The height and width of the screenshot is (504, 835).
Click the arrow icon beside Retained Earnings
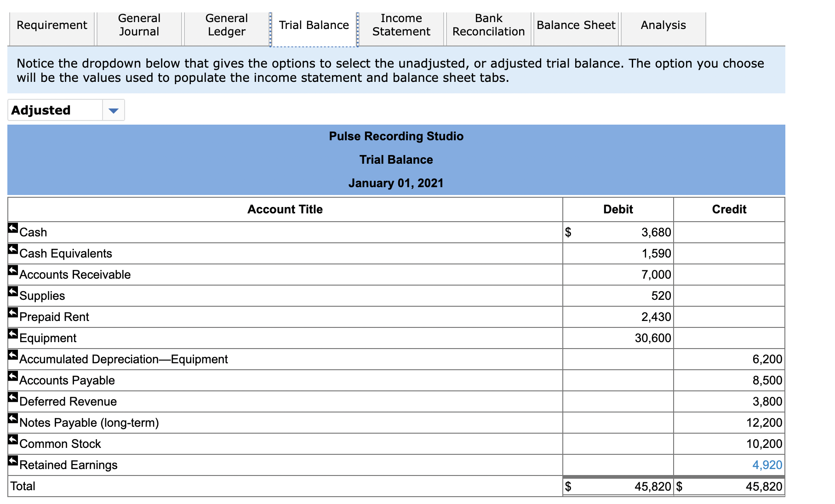13,460
